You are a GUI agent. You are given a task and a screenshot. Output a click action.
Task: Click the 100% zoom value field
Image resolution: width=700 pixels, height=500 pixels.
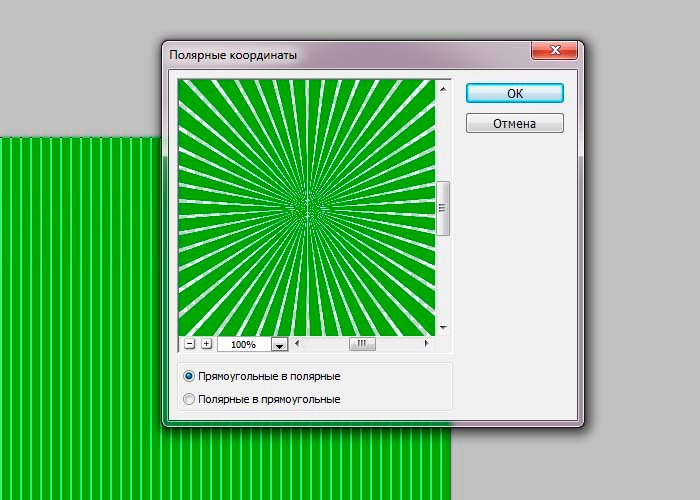pyautogui.click(x=243, y=344)
